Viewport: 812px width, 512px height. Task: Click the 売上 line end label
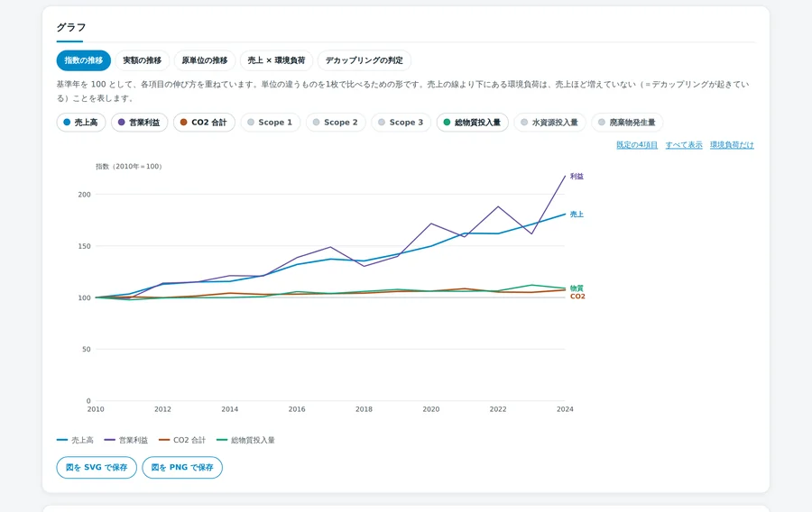pos(577,215)
